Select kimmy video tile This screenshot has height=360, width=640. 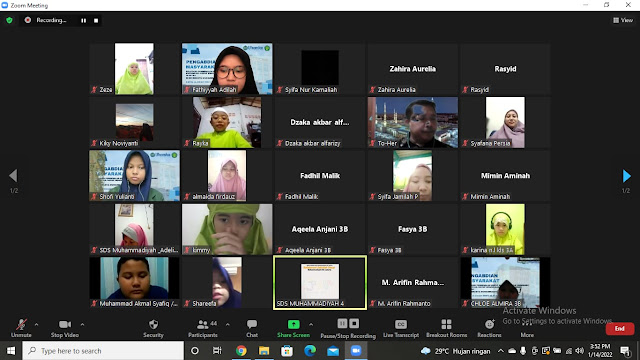(x=227, y=229)
